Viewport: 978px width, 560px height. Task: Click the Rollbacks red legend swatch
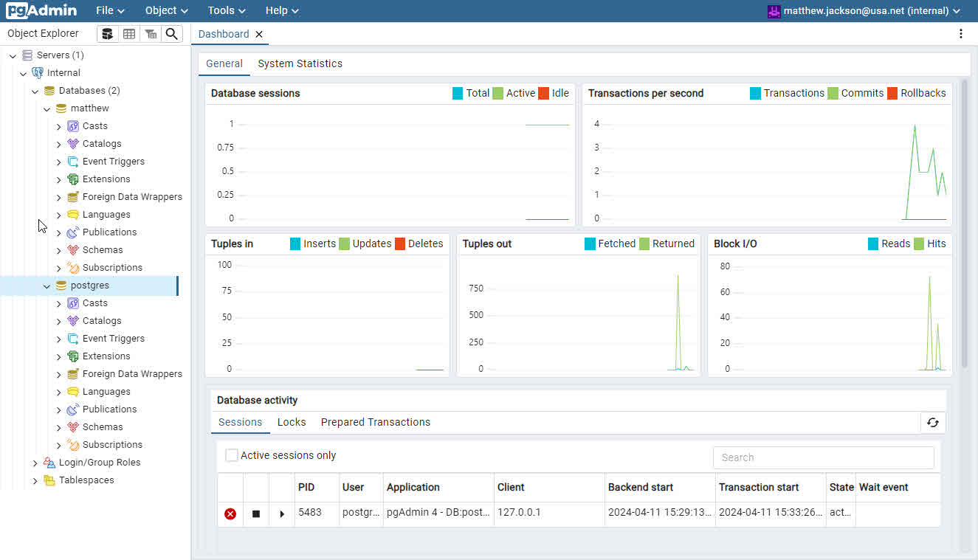point(892,93)
